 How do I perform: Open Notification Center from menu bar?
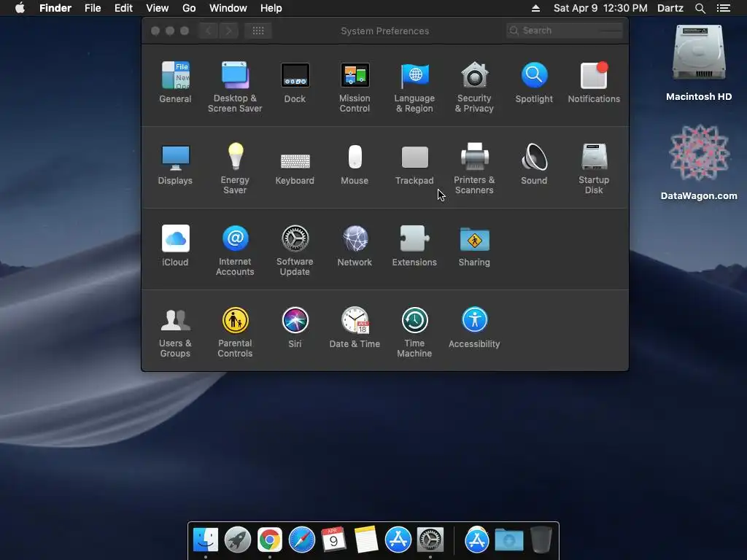(724, 8)
